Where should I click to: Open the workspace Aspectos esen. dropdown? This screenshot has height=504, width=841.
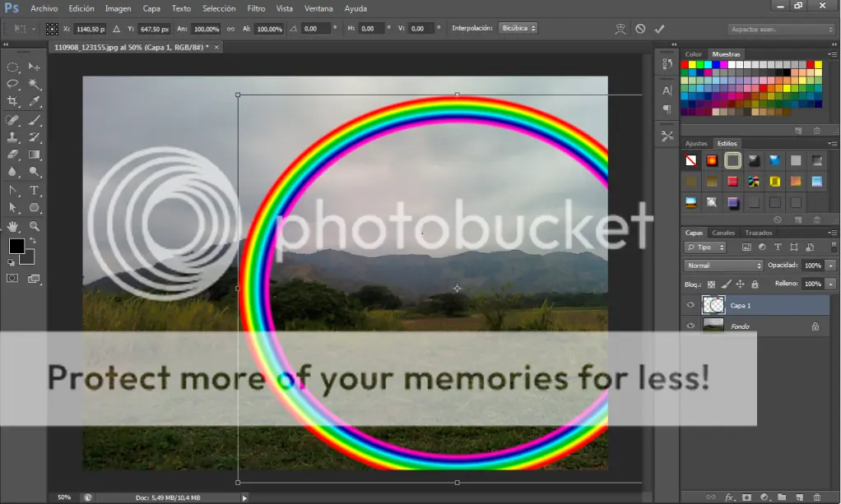[x=781, y=29]
